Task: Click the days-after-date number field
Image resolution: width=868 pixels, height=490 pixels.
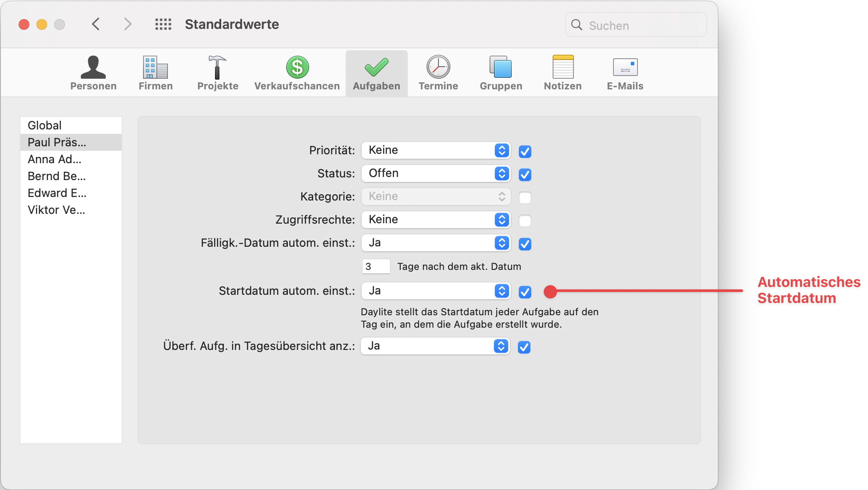Action: pos(376,266)
